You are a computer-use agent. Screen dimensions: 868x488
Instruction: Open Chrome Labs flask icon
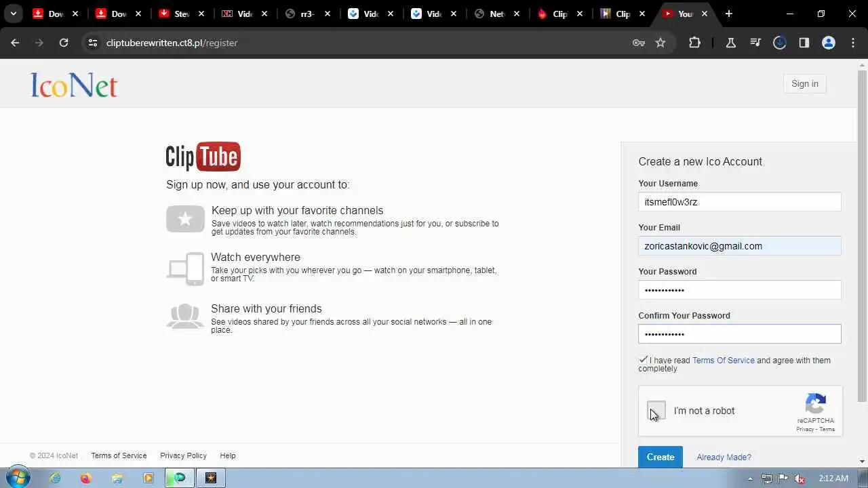[x=731, y=43]
